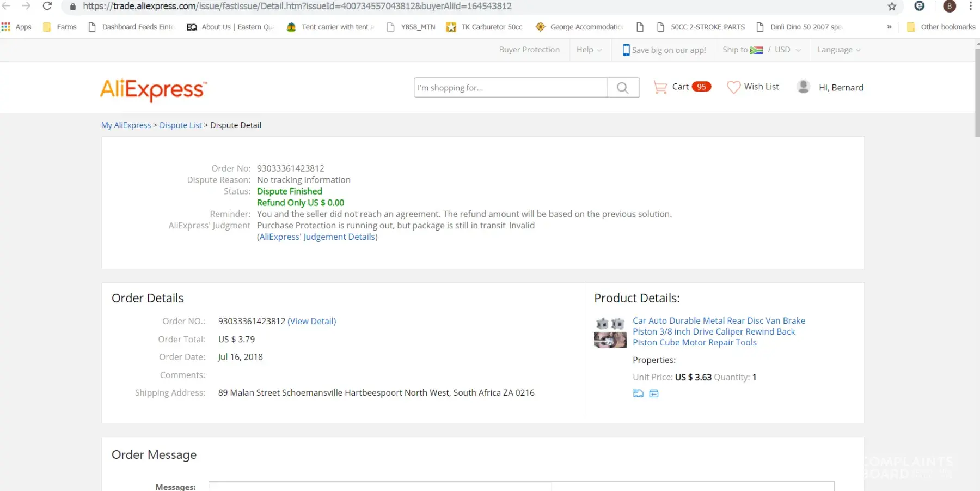Expand the Help dropdown

point(589,50)
